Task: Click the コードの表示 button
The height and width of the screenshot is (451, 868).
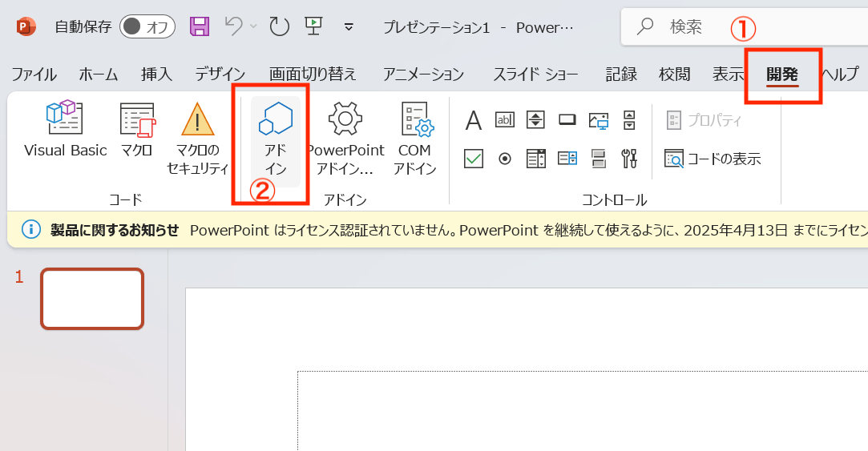Action: pyautogui.click(x=713, y=159)
